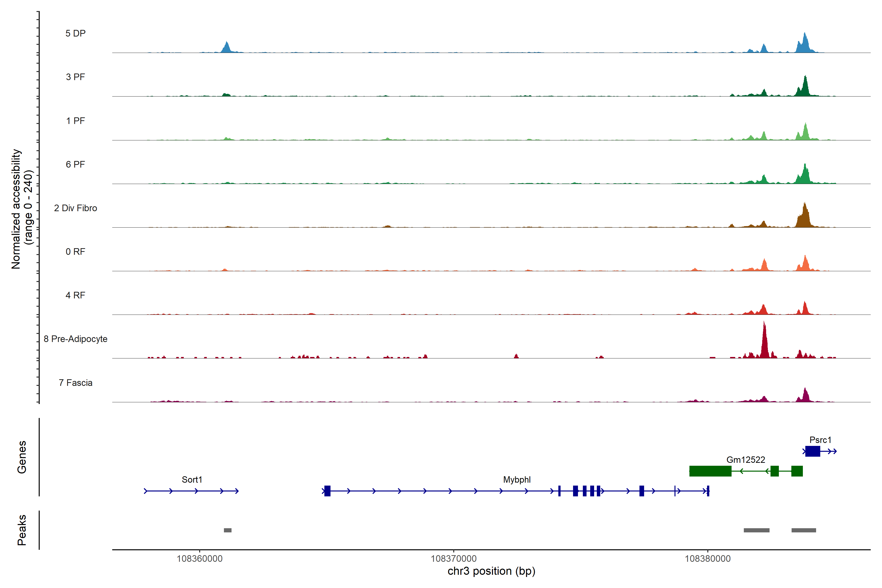Click the Psrc1 gene blue exon box
The height and width of the screenshot is (588, 882).
(812, 451)
